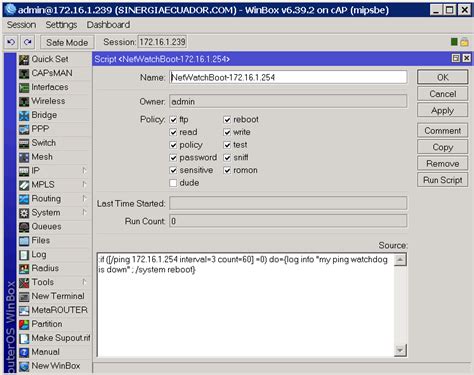The width and height of the screenshot is (474, 375).
Task: Expand the MPLS submenu arrow
Action: [84, 184]
